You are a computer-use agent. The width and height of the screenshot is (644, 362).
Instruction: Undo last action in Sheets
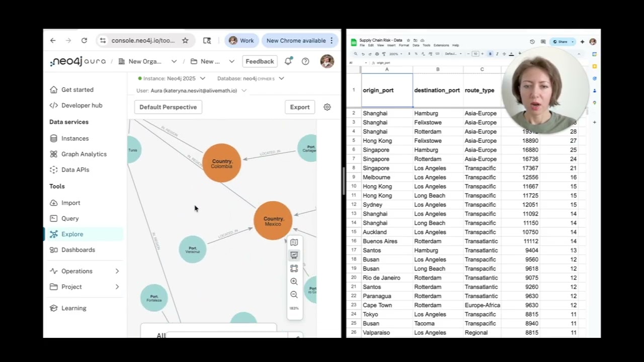(x=363, y=54)
